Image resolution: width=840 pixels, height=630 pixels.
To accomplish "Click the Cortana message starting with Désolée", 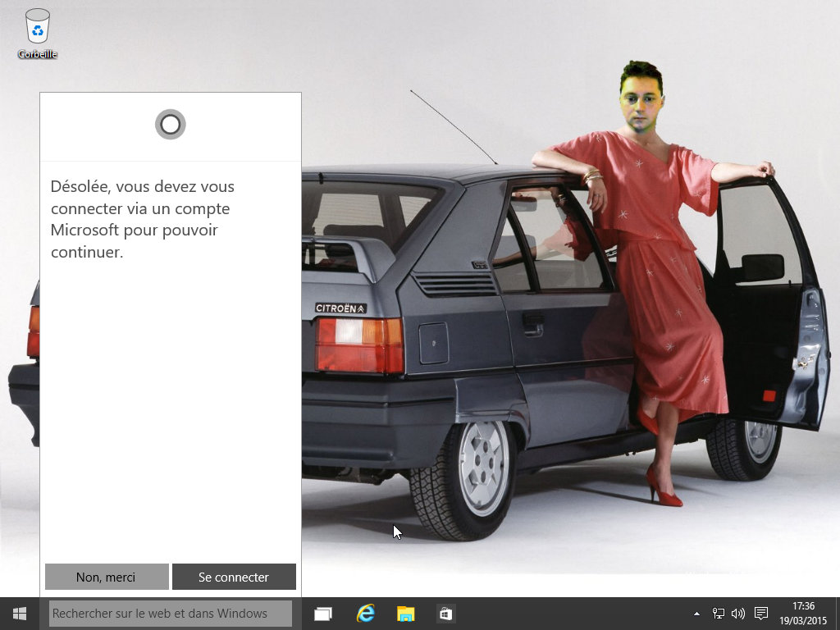I will pos(144,219).
